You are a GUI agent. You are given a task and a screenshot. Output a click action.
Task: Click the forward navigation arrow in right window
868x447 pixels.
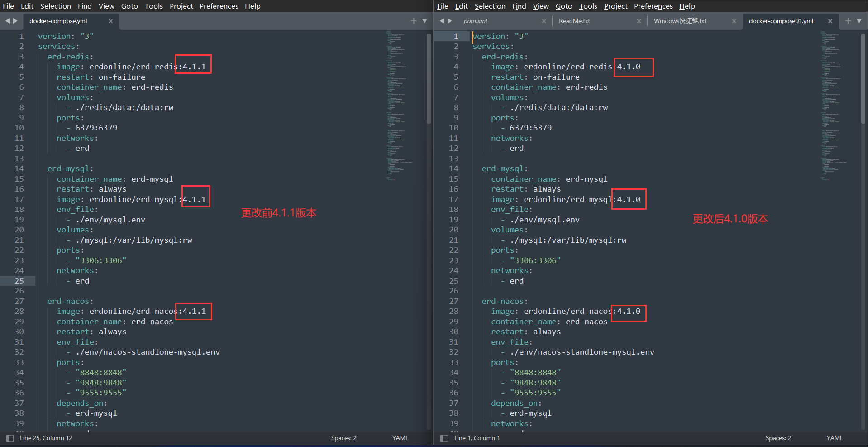(449, 20)
